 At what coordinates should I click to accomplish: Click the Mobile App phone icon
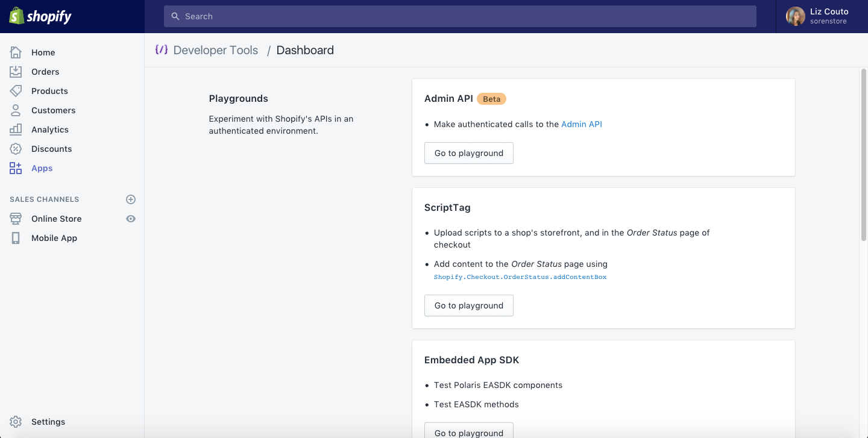click(16, 238)
